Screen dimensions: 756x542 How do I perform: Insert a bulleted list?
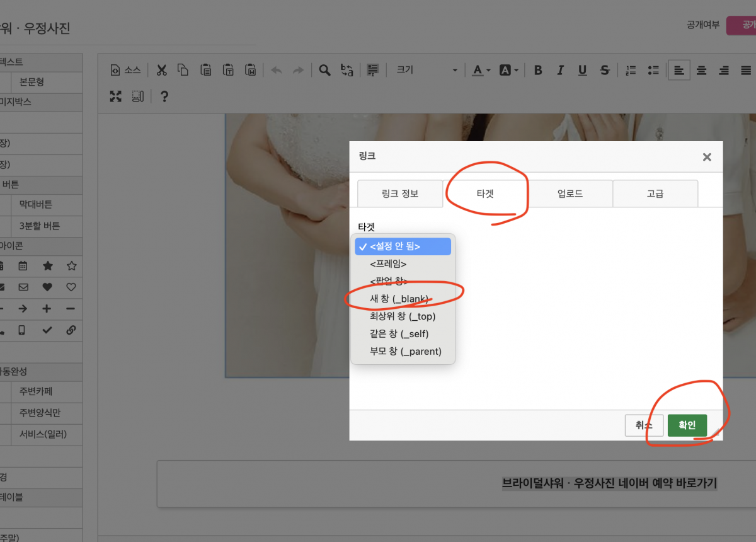coord(653,70)
